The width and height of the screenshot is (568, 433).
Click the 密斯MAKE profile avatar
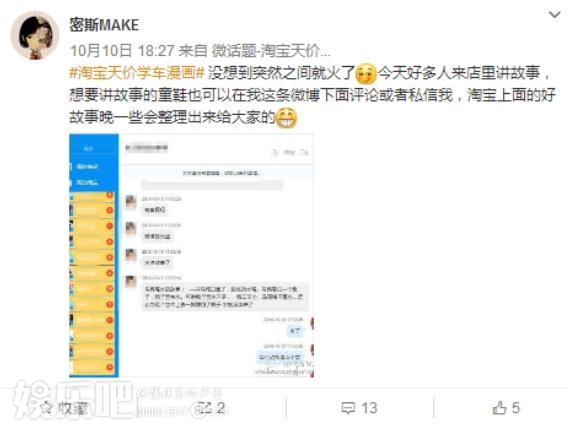coord(35,35)
